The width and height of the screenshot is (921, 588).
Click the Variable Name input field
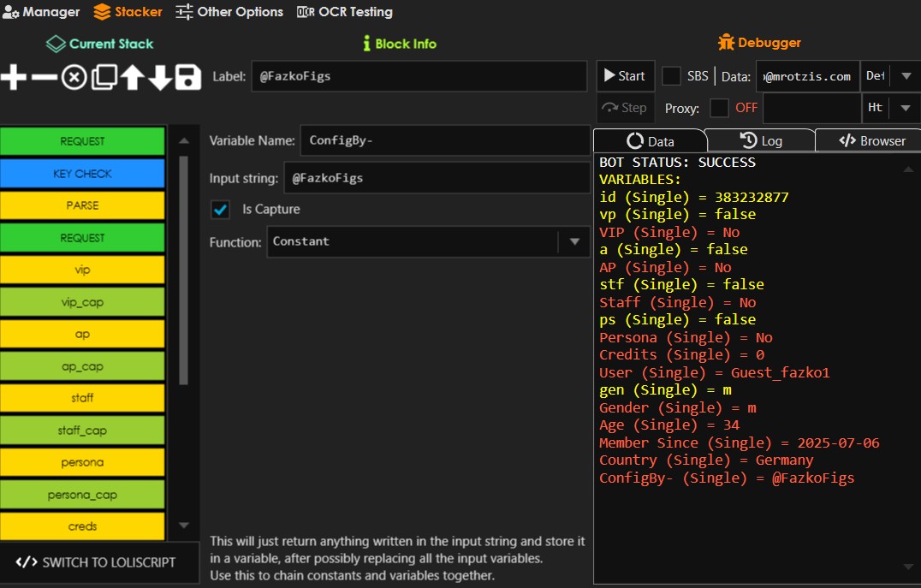443,141
